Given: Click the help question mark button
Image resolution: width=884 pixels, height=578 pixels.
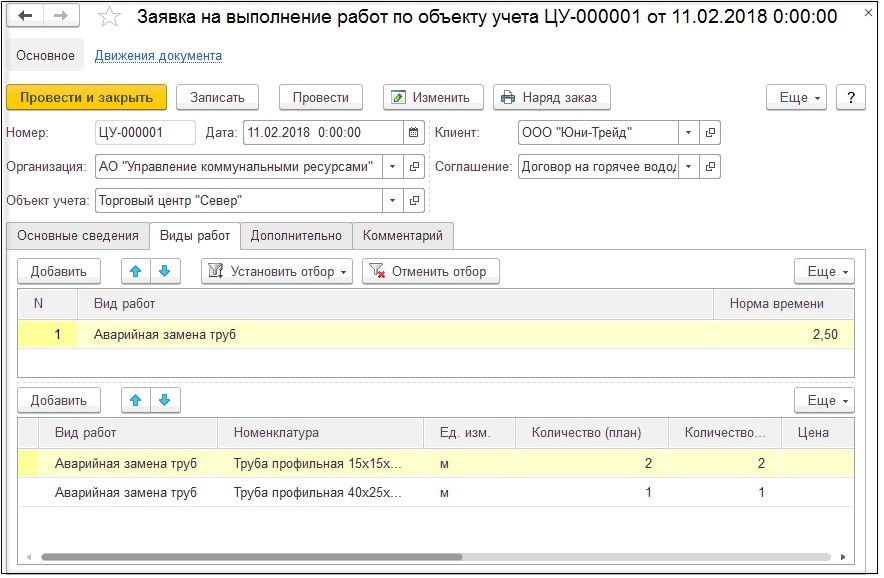Looking at the screenshot, I should [850, 97].
